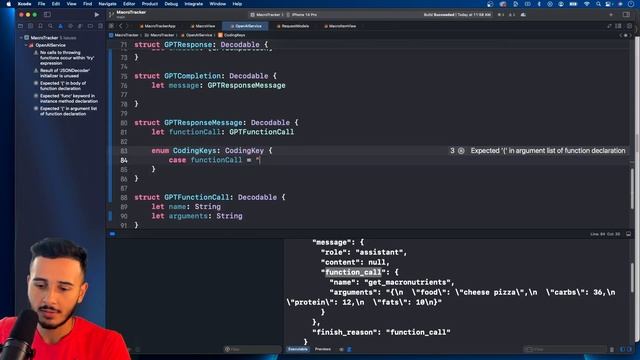Open the Breakpoint navigator
640x360 pixels.
point(90,26)
